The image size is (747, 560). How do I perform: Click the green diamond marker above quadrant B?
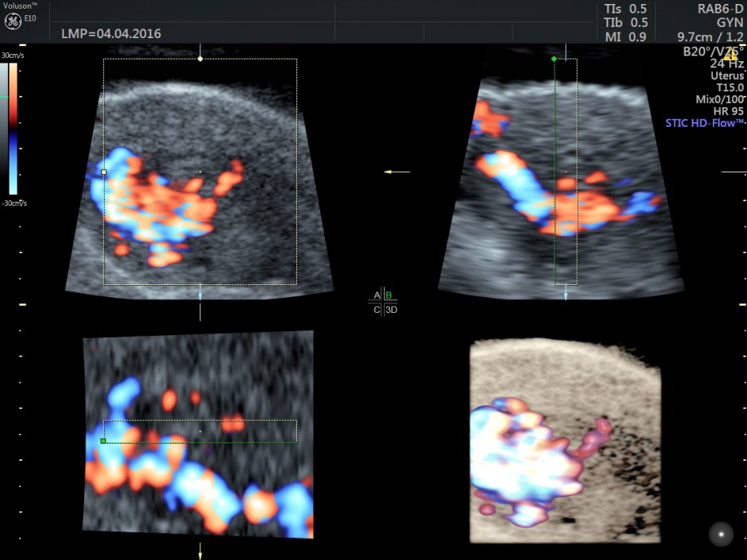554,59
